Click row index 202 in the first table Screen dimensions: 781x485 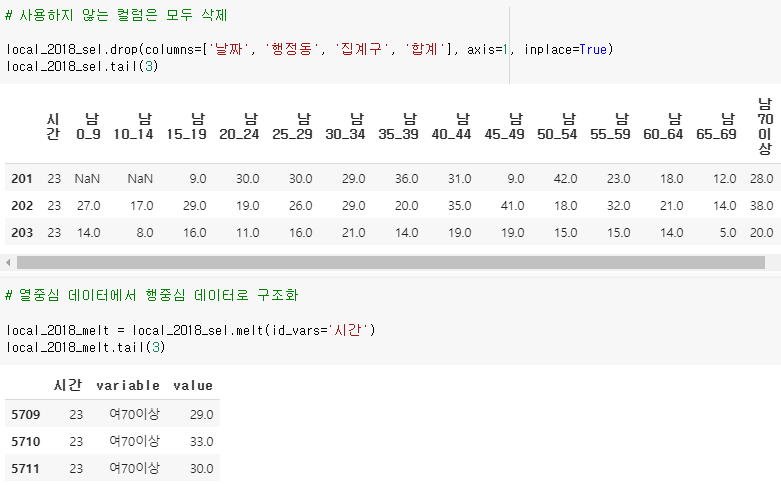(x=22, y=206)
